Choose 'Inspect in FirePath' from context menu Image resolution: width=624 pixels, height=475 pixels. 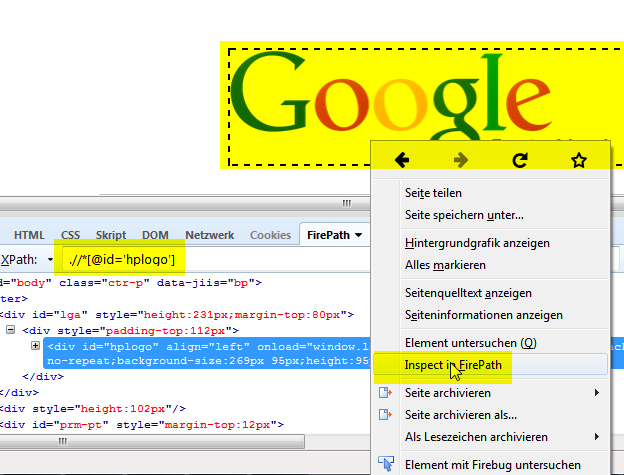451,365
